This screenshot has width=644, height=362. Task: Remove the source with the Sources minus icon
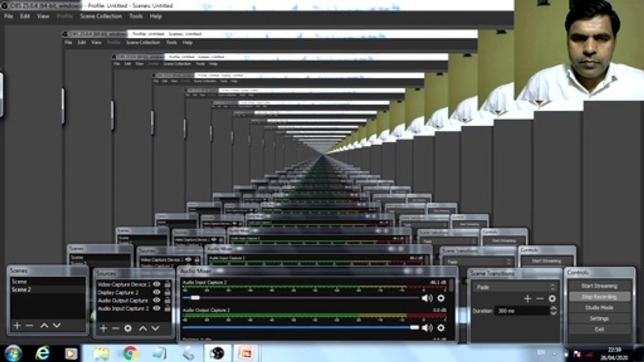[x=115, y=328]
